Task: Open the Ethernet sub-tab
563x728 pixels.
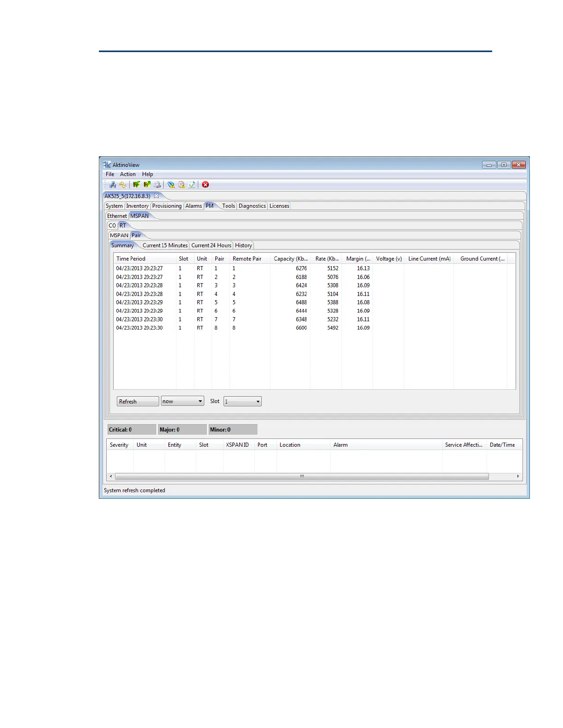Action: point(117,216)
